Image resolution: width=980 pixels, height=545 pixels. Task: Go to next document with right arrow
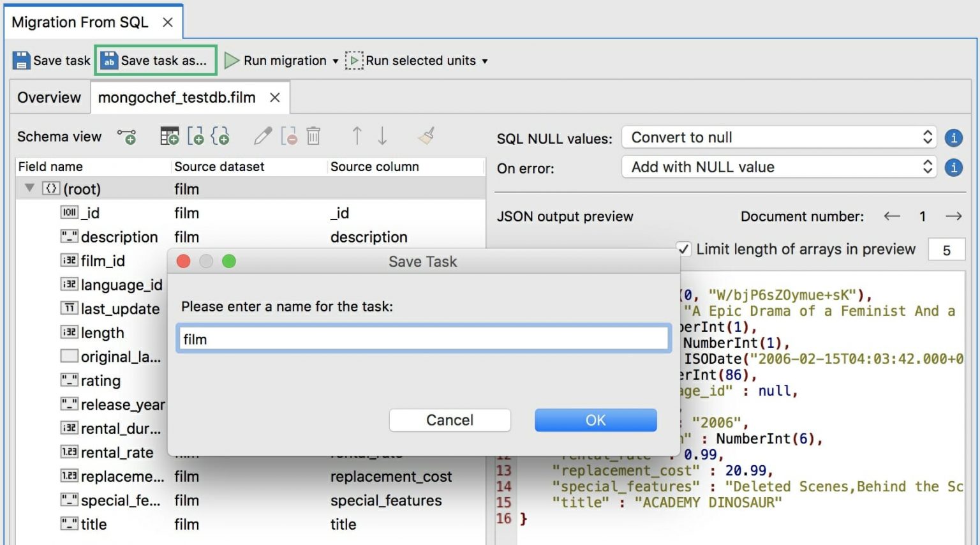click(x=953, y=216)
